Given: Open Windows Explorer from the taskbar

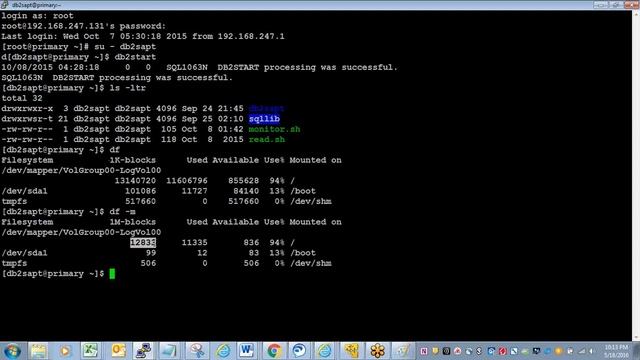Looking at the screenshot, I should pyautogui.click(x=38, y=351).
